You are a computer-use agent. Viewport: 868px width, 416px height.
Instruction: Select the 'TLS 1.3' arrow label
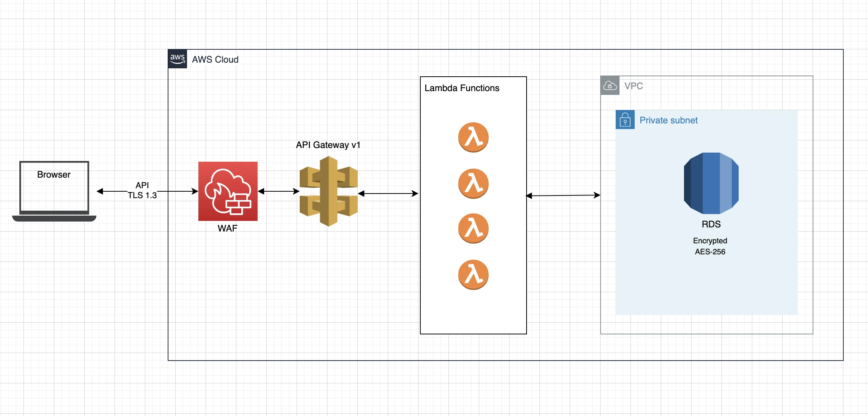142,195
